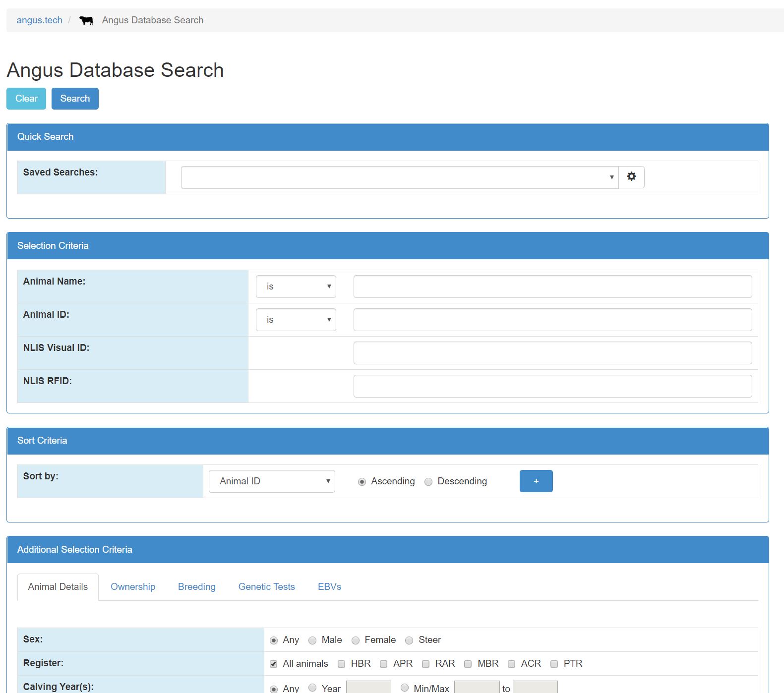This screenshot has width=784, height=693.
Task: Select Female for the Sex filter
Action: point(356,640)
